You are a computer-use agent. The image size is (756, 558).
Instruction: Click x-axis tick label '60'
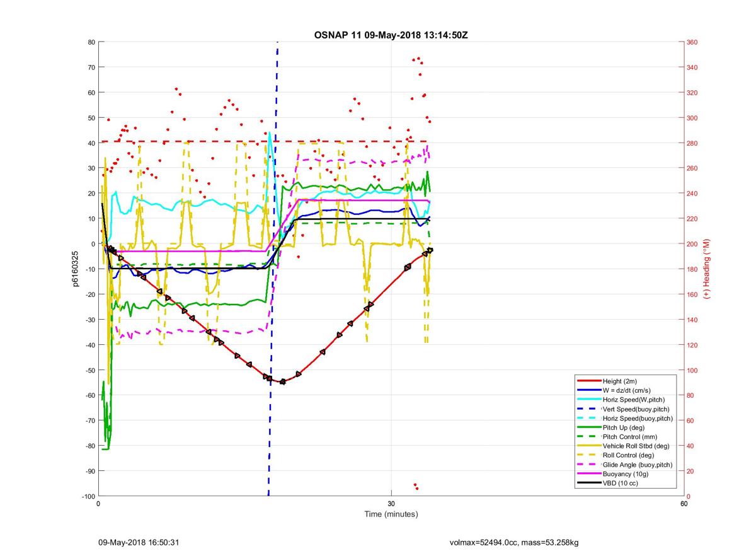point(684,504)
